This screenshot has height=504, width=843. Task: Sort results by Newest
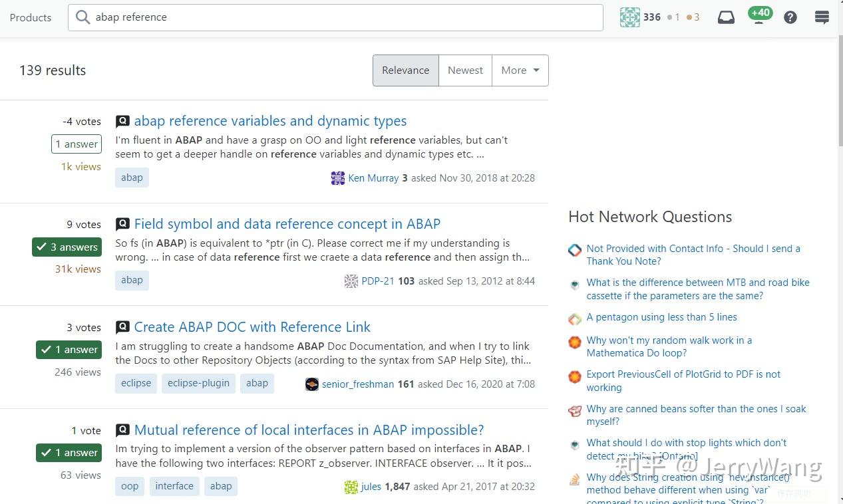click(x=466, y=70)
